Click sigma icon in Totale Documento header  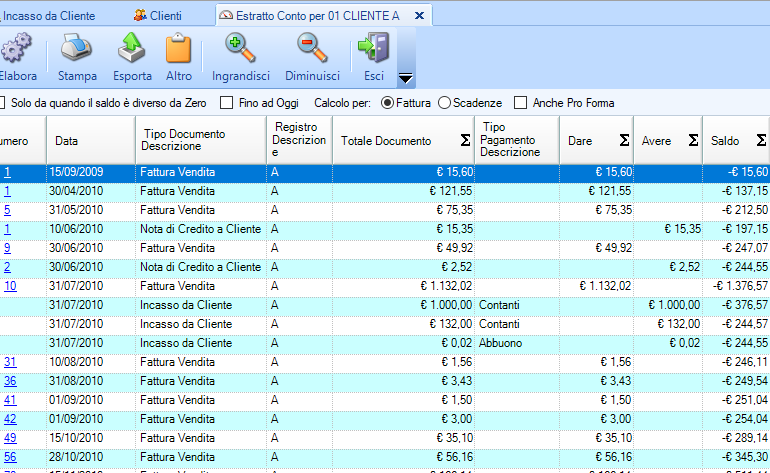coord(464,141)
